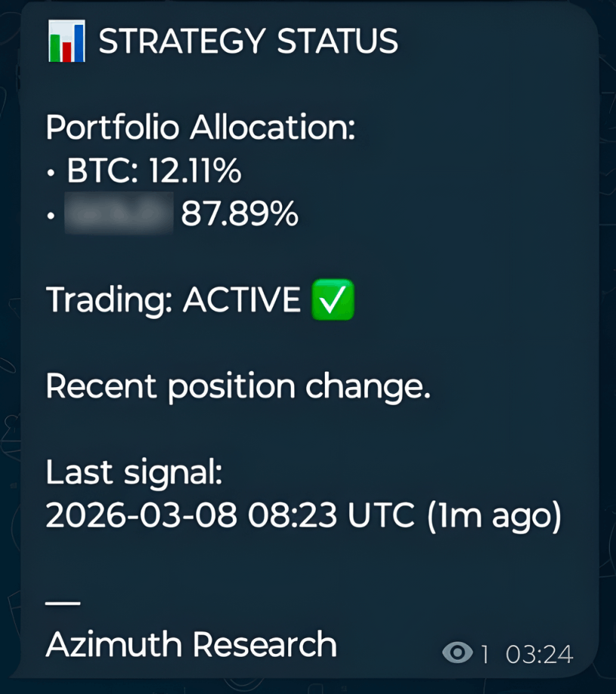The height and width of the screenshot is (694, 616).
Task: Click the green checkmark emoji
Action: (x=333, y=301)
